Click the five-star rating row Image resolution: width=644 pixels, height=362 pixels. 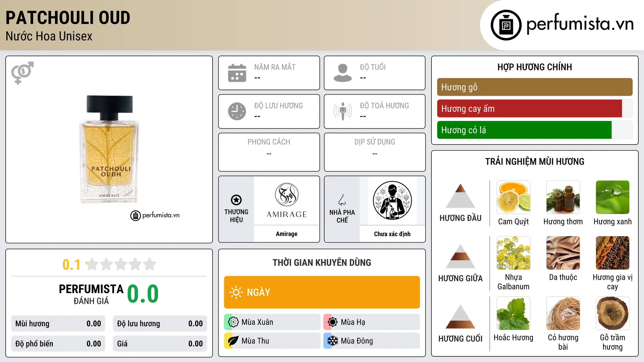(x=121, y=264)
